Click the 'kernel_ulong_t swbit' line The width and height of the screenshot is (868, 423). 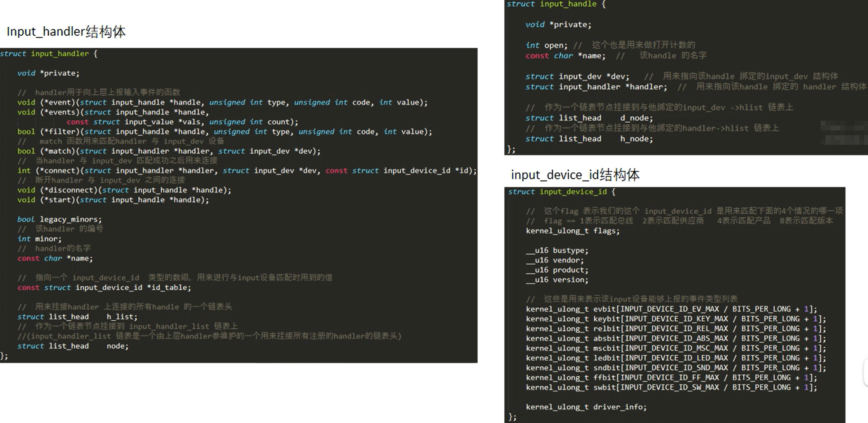click(x=671, y=387)
